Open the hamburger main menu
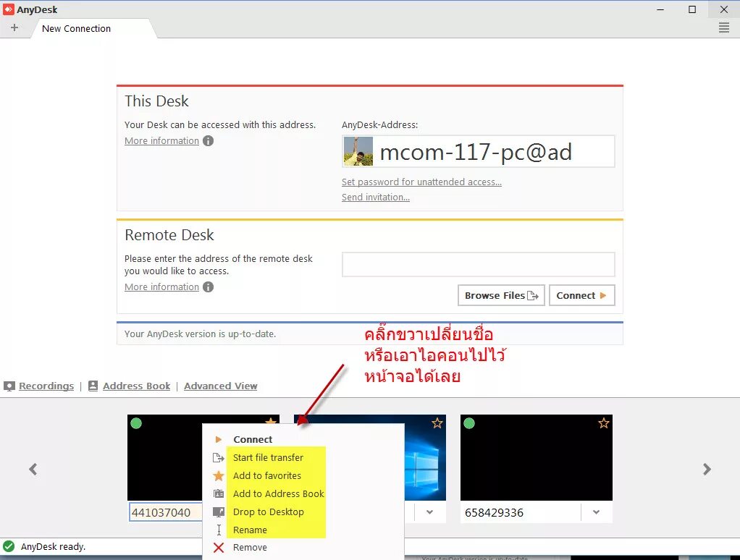Image resolution: width=740 pixels, height=560 pixels. [723, 27]
